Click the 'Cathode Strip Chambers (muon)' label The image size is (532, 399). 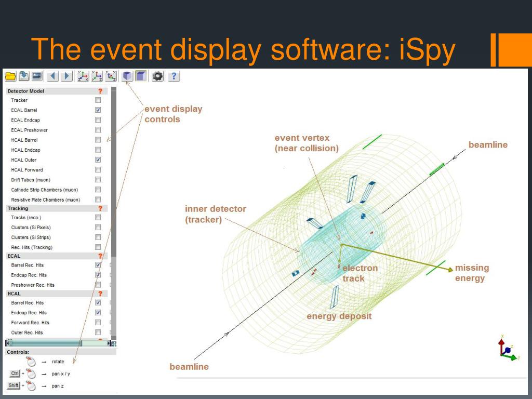pos(45,190)
